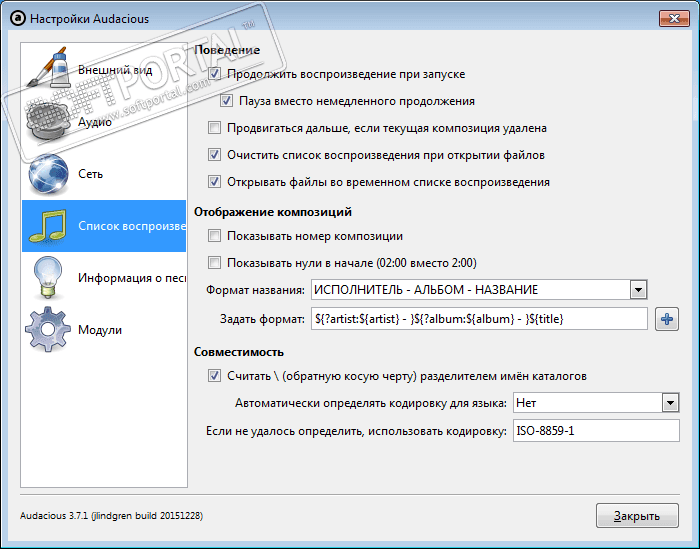The height and width of the screenshot is (549, 700).
Task: Toggle Открывать файлы во временном списке
Action: [x=215, y=182]
